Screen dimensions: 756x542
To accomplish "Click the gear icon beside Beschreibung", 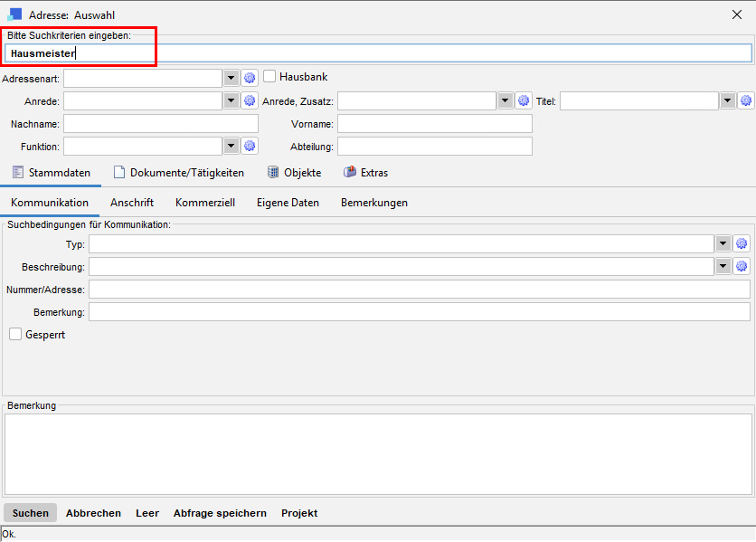I will click(x=742, y=266).
